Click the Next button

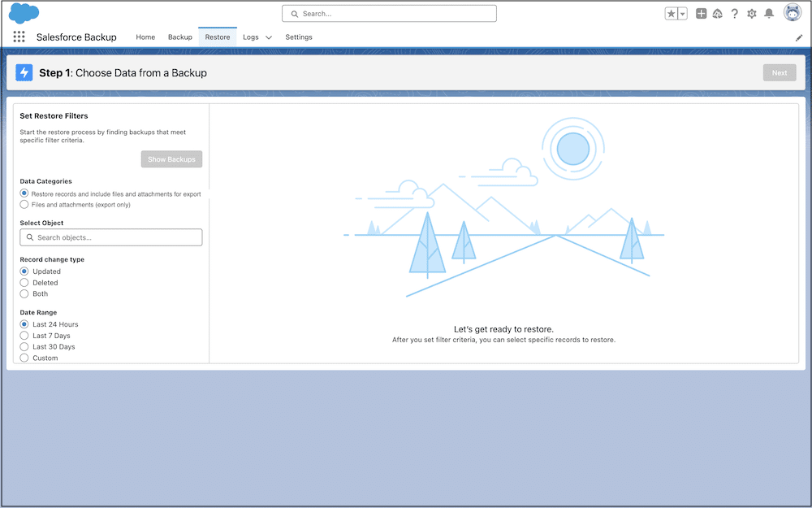coord(780,72)
